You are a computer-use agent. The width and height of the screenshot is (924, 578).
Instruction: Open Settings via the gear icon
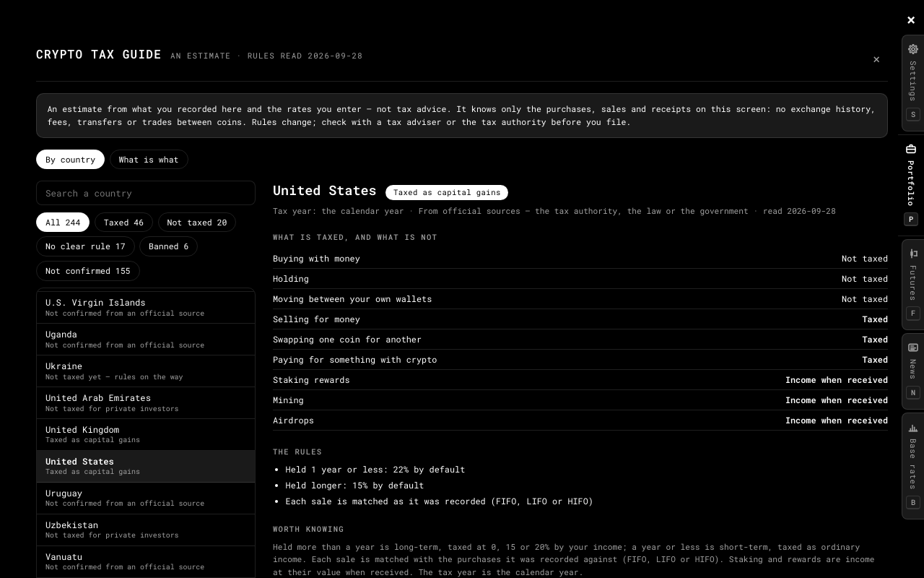(x=913, y=49)
